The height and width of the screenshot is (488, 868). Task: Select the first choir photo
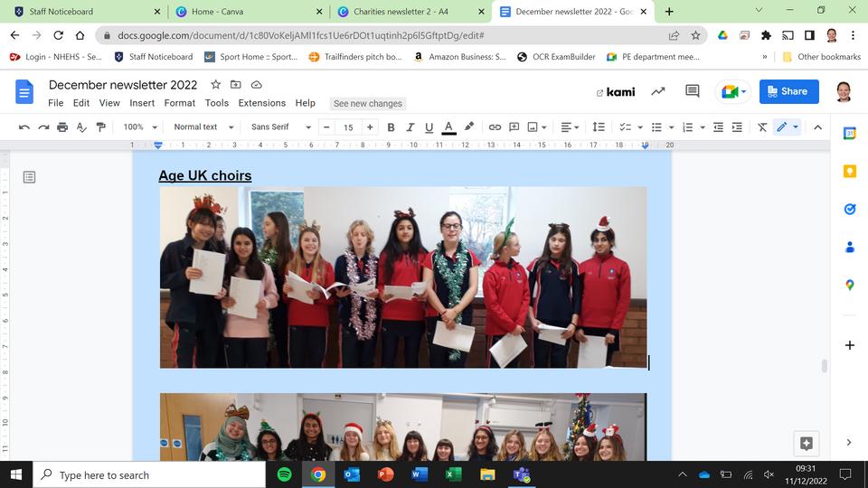pos(403,277)
